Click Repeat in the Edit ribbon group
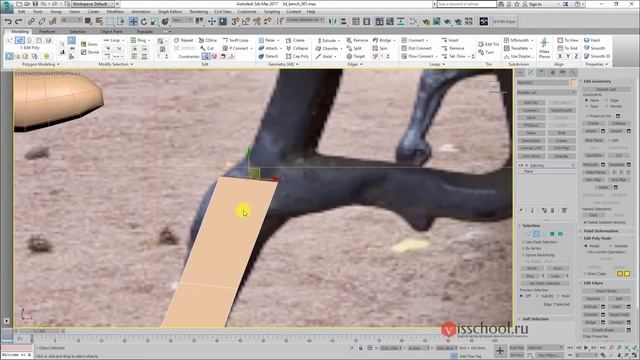640x360 pixels. (x=183, y=40)
